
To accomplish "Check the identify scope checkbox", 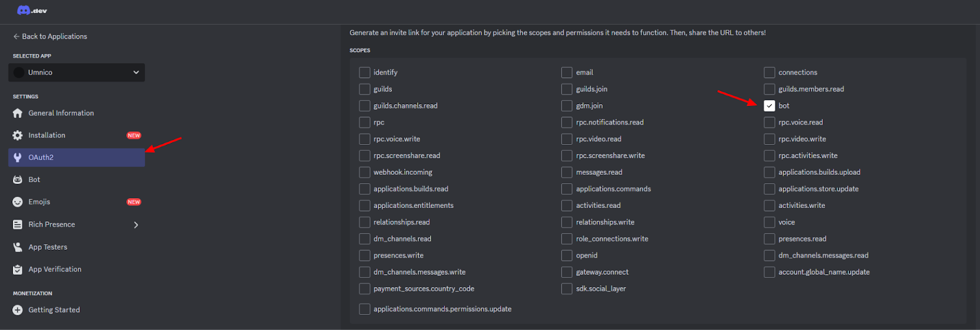I will (x=364, y=72).
